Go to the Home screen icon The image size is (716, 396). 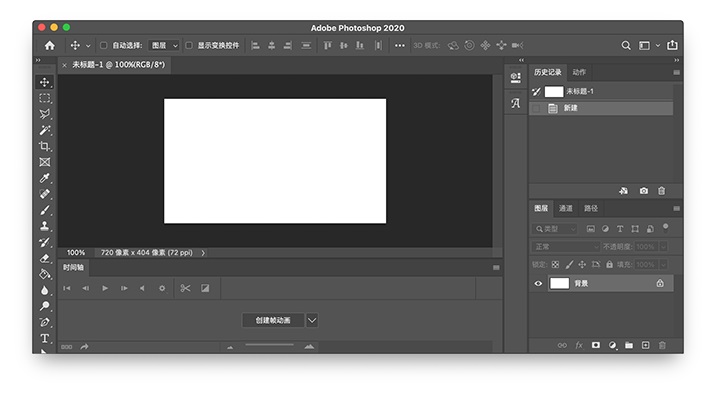point(49,45)
